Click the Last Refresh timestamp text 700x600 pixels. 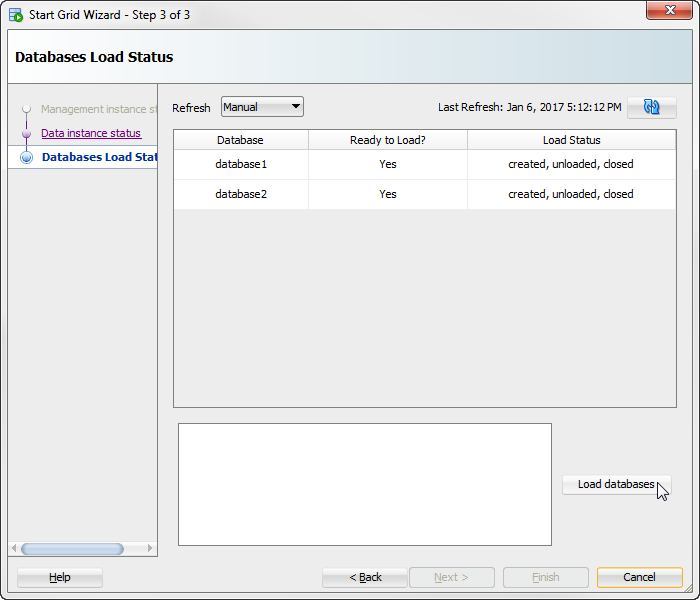point(529,107)
